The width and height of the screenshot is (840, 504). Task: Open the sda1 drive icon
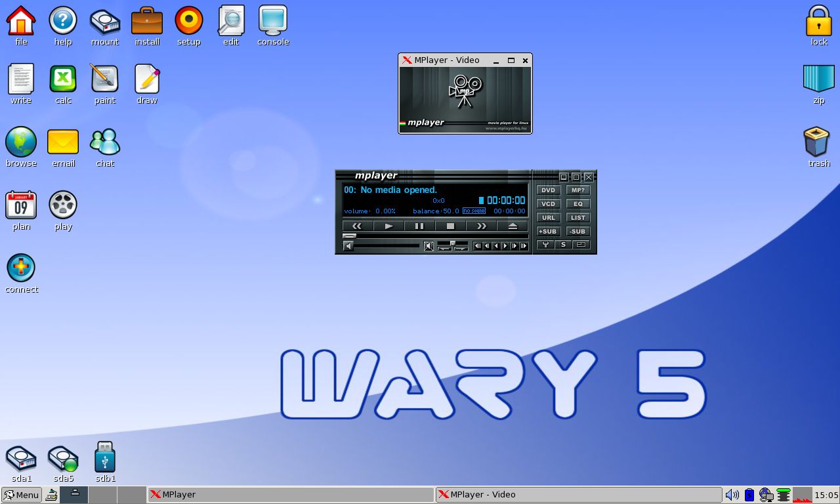click(x=21, y=463)
